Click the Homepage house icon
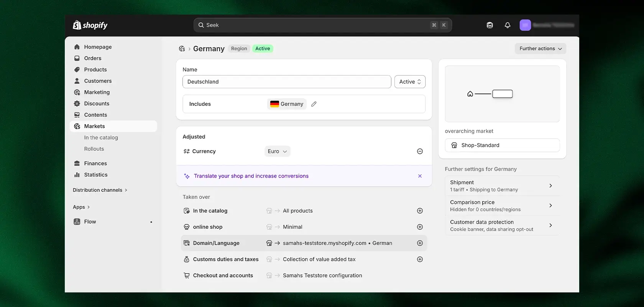Viewport: 644px width, 307px height. [77, 47]
